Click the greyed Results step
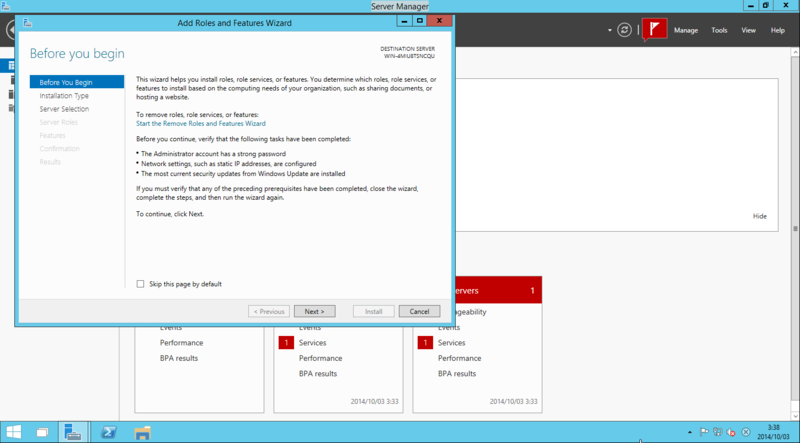The height and width of the screenshot is (443, 800). point(50,162)
